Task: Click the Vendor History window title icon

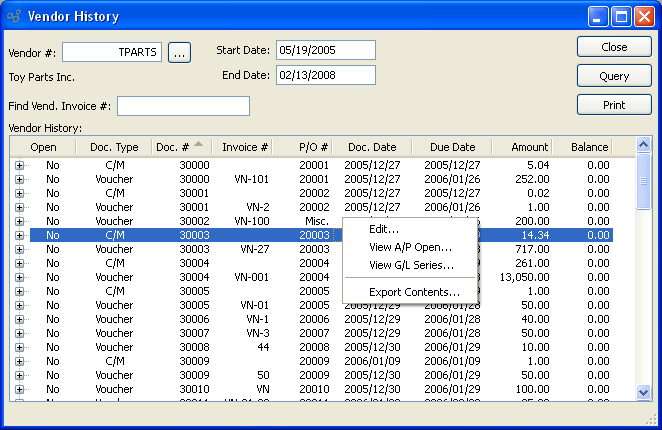Action: point(13,16)
